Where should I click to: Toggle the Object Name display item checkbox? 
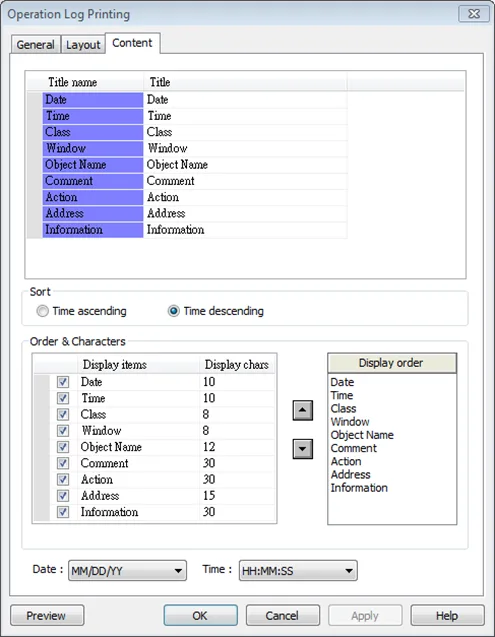coord(63,447)
